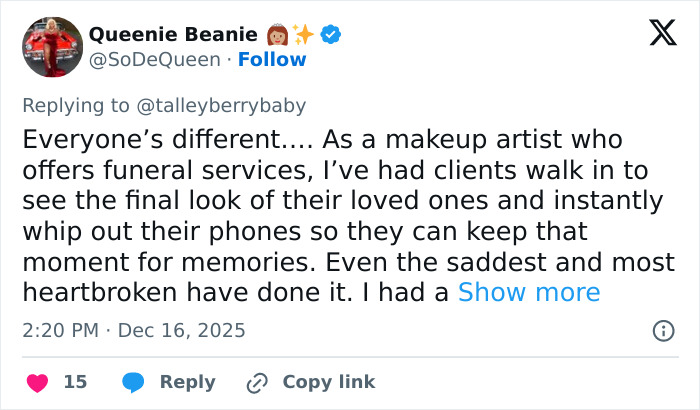This screenshot has width=700, height=410.
Task: Click the X logo icon
Action: pos(662,34)
